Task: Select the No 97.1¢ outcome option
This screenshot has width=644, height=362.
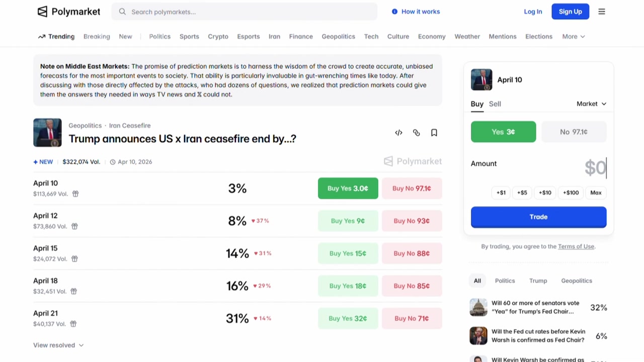Action: pos(574,132)
